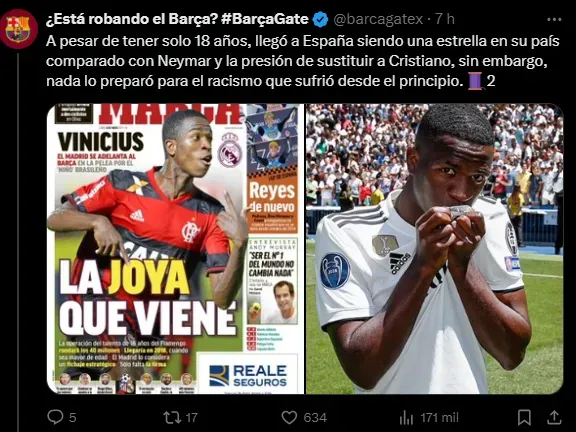Open the 7 h timestamp link
The image size is (576, 432).
(445, 19)
